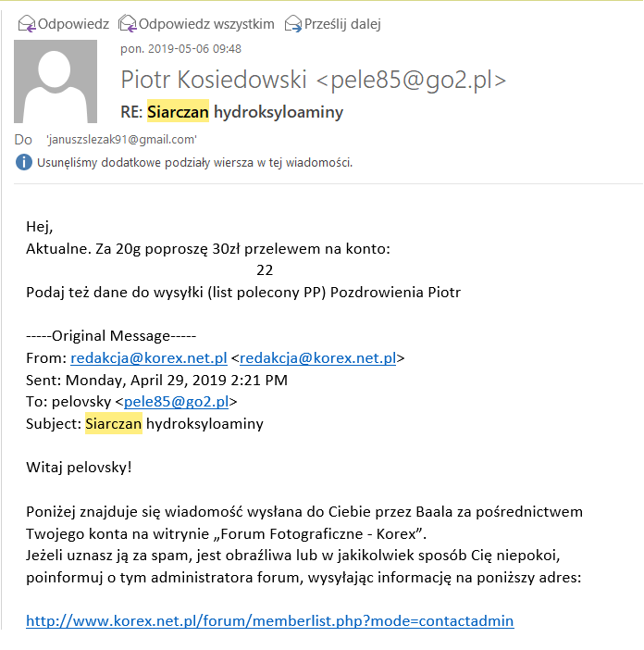Click the pele85@go2.pl link in the To line
Screen dimensions: 644x650
pos(176,402)
